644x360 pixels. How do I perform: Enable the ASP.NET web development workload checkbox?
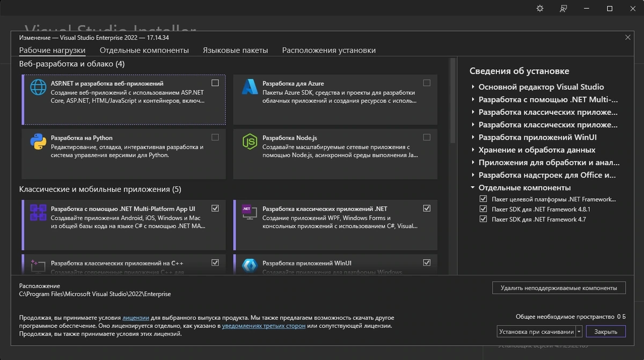[x=215, y=83]
